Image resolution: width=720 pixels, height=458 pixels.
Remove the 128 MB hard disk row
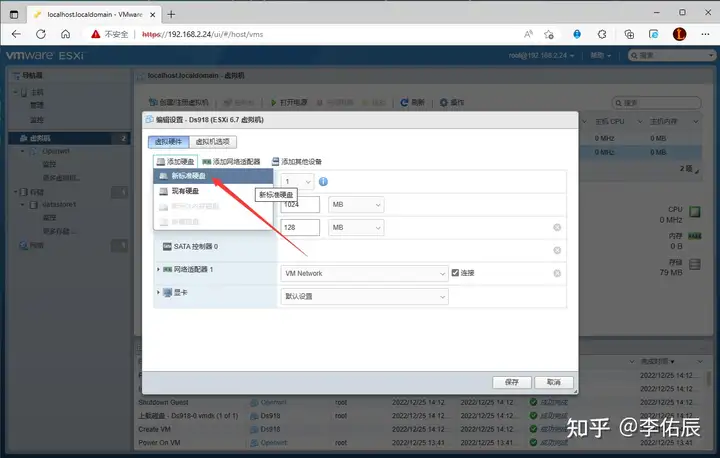pos(557,227)
